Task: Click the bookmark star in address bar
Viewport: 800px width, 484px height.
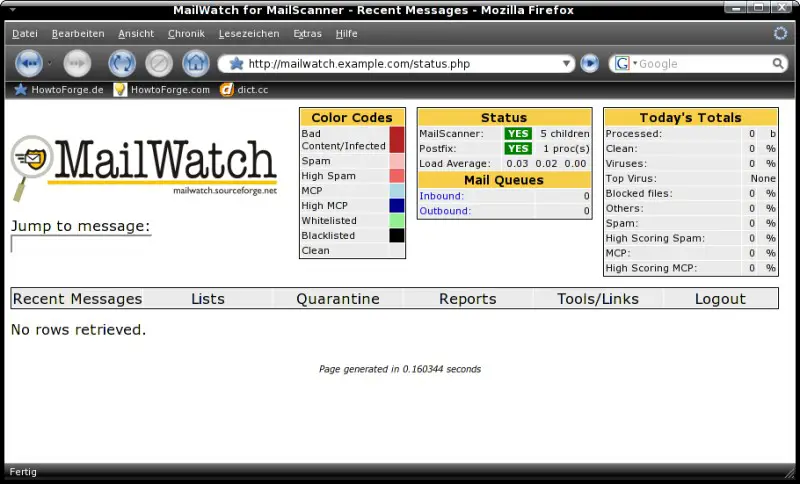Action: 236,64
